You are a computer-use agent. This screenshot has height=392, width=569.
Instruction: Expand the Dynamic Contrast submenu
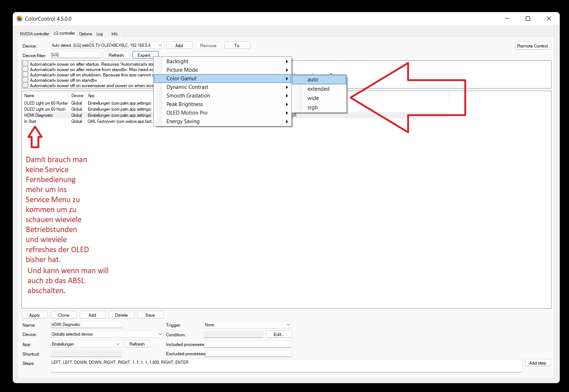223,87
